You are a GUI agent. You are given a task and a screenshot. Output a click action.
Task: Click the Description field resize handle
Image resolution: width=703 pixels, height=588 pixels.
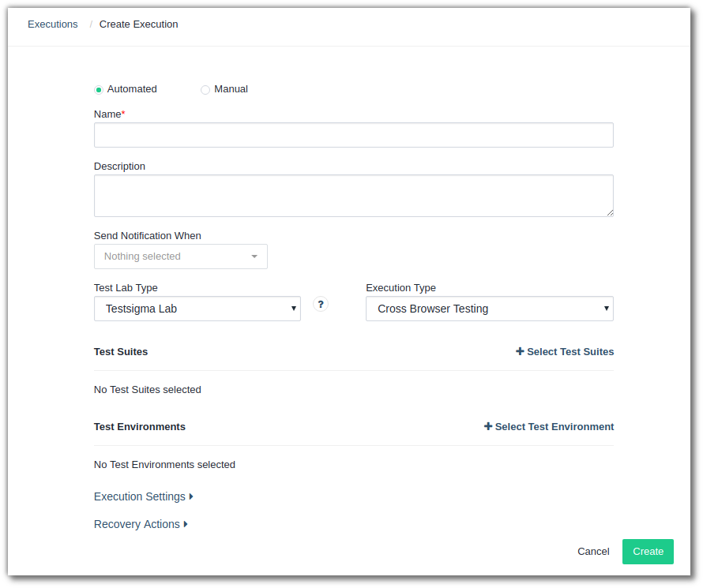[610, 213]
